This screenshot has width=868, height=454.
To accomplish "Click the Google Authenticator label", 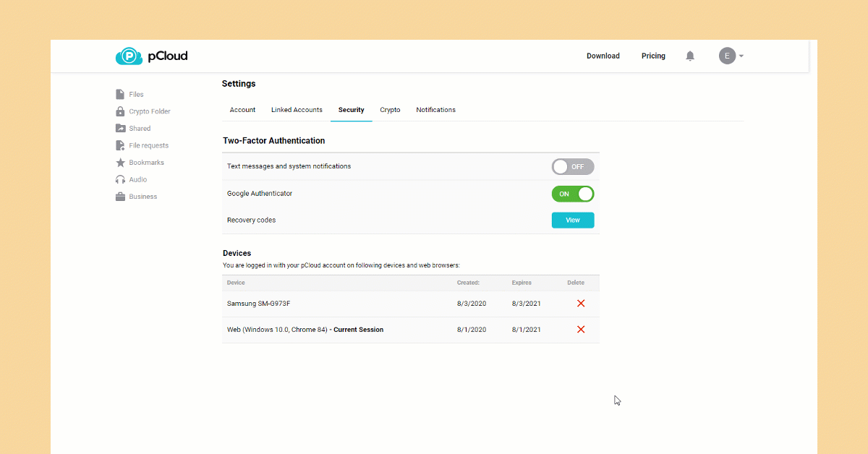I will [260, 194].
